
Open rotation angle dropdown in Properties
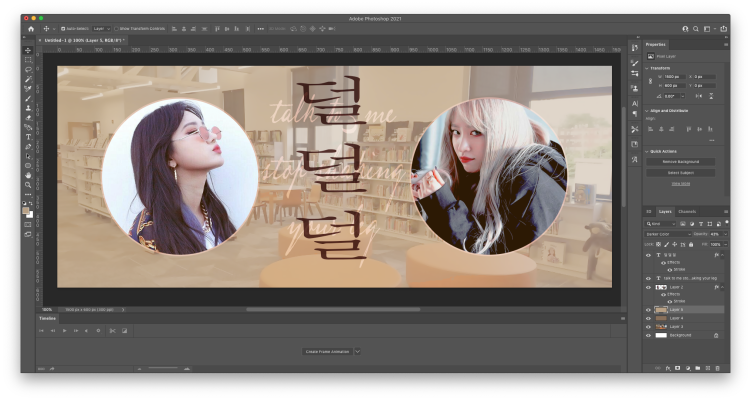pyautogui.click(x=683, y=96)
